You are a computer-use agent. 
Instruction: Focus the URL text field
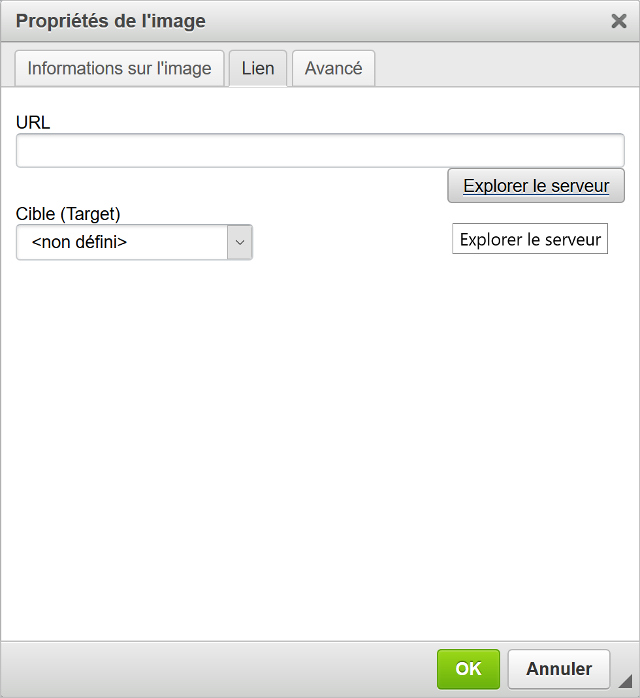point(320,151)
